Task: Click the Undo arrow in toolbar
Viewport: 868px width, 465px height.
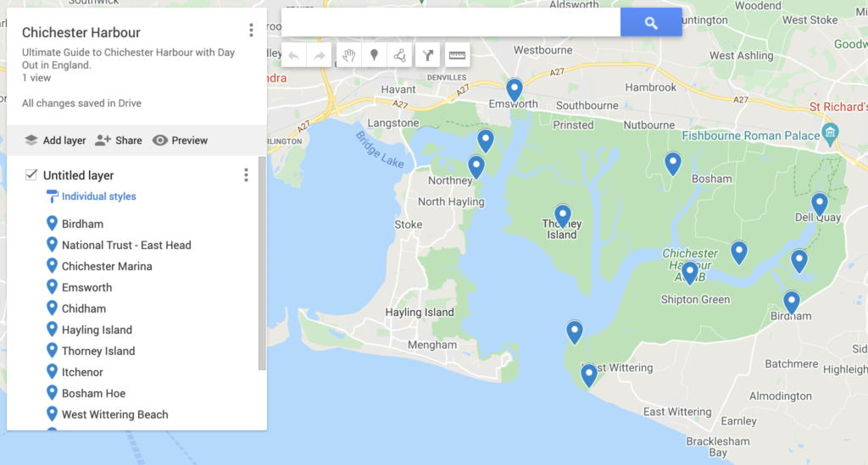Action: pos(294,55)
